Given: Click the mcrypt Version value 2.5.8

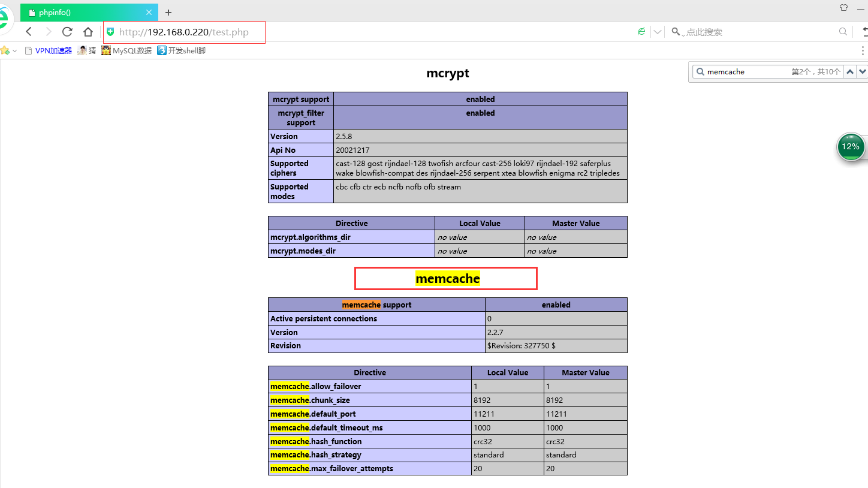Looking at the screenshot, I should 343,136.
